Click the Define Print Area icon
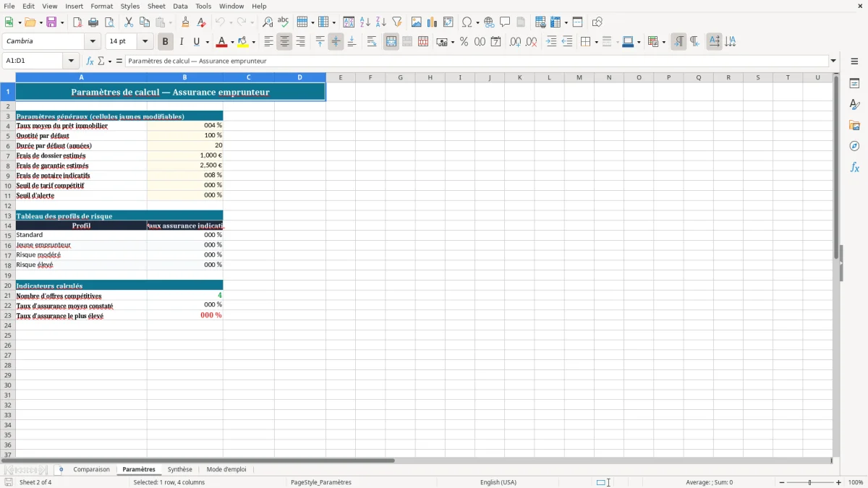Screen dimensions: 868x488 (x=540, y=22)
